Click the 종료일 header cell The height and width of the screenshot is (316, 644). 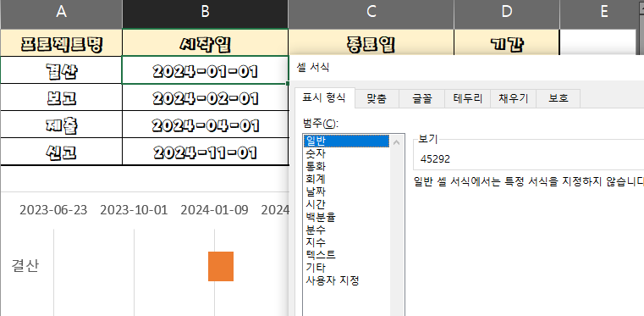pyautogui.click(x=372, y=42)
